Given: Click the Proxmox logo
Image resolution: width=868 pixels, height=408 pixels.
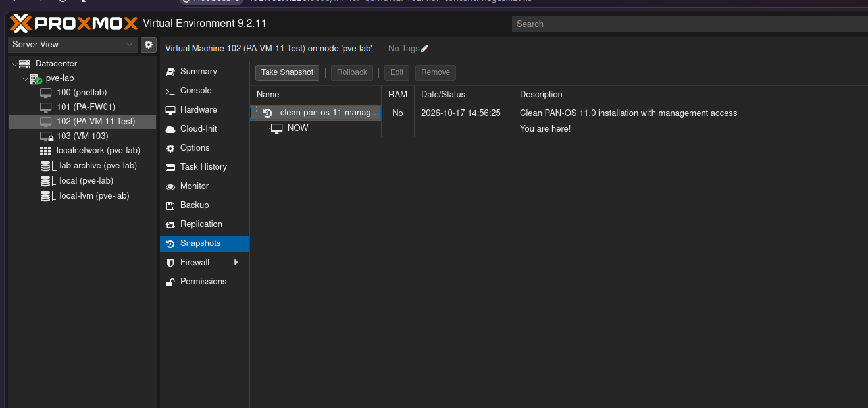Looking at the screenshot, I should (x=74, y=24).
